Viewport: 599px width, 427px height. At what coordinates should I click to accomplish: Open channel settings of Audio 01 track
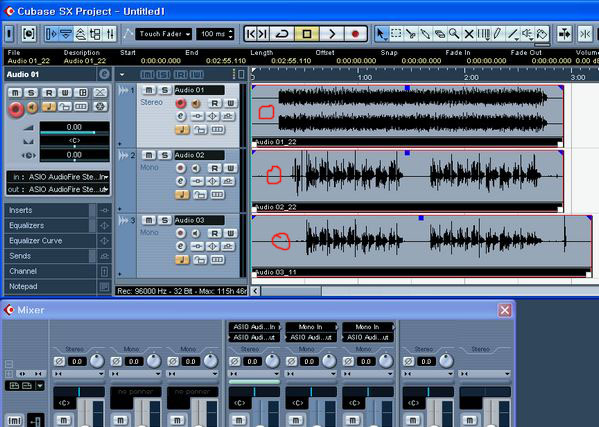(x=181, y=116)
